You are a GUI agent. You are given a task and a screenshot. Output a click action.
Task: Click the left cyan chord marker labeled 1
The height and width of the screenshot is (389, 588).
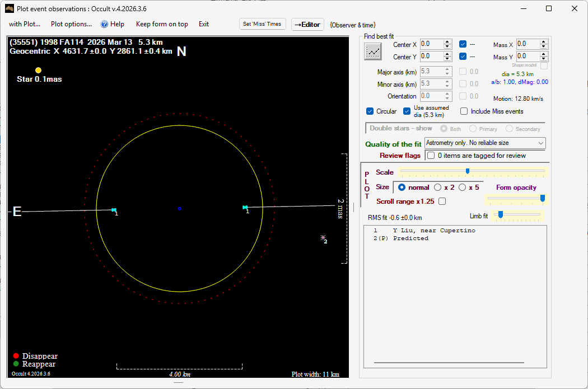tap(114, 210)
